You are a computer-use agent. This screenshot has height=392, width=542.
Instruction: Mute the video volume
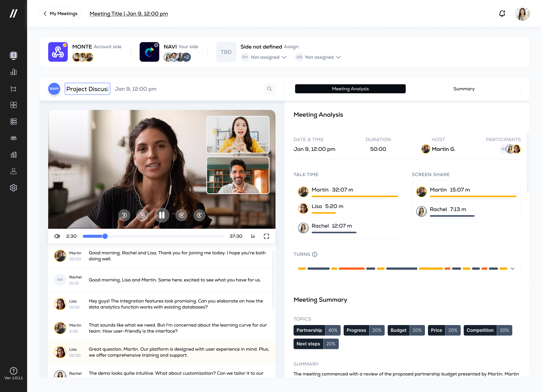(57, 236)
